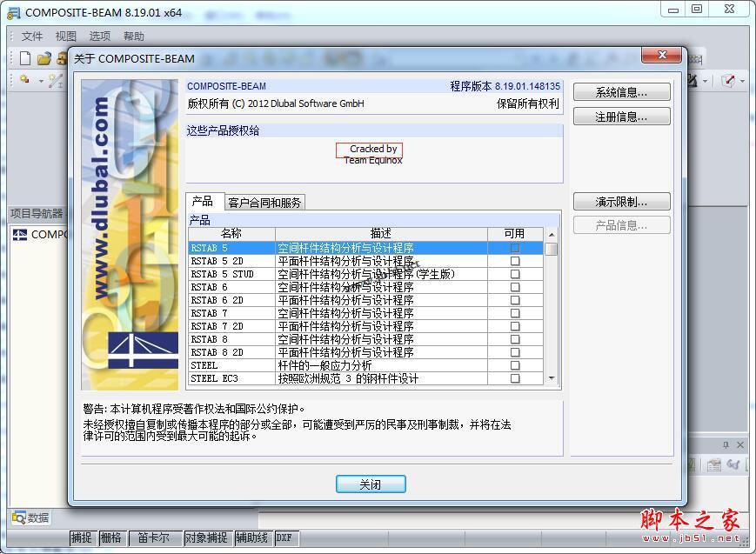
Task: Click the clipboard icon in lower right panel
Action: tap(714, 464)
